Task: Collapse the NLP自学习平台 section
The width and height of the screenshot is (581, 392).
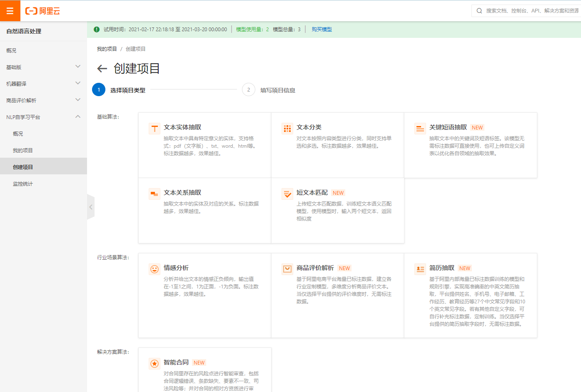Action: coord(78,117)
